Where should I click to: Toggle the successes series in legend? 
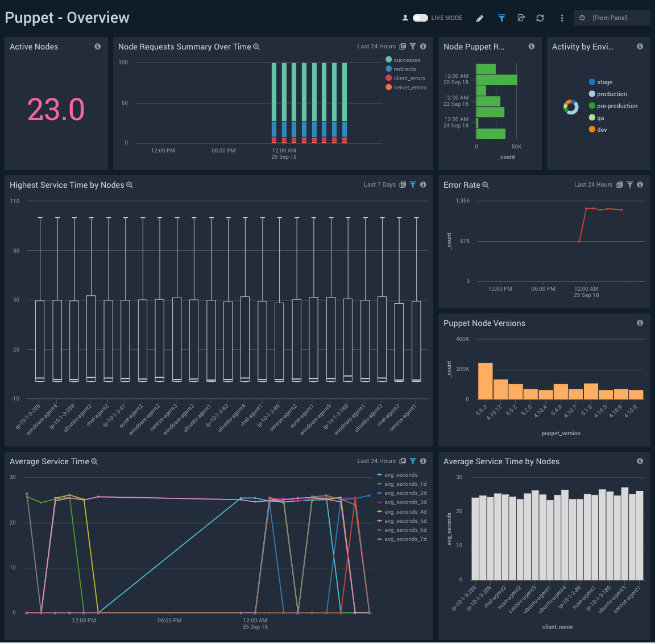407,60
